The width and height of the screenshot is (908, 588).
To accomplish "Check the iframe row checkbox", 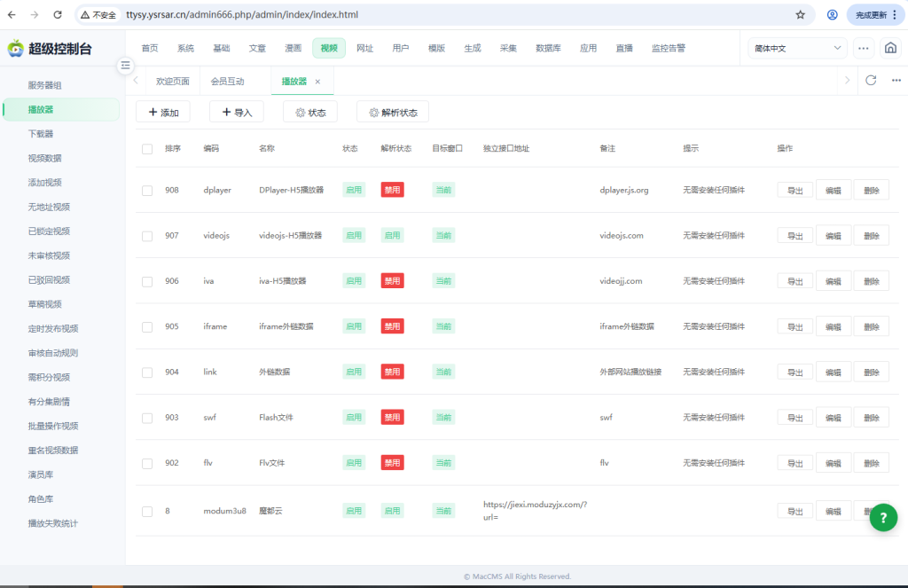I will click(x=147, y=327).
